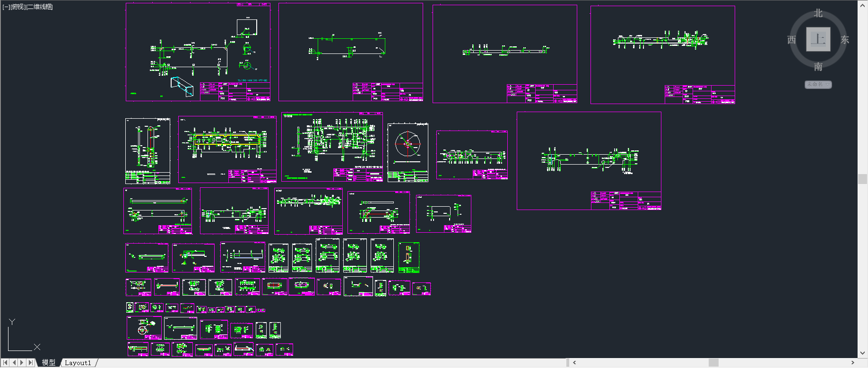Open the 二维线框 visual style menu
This screenshot has height=368, width=868.
coord(40,7)
